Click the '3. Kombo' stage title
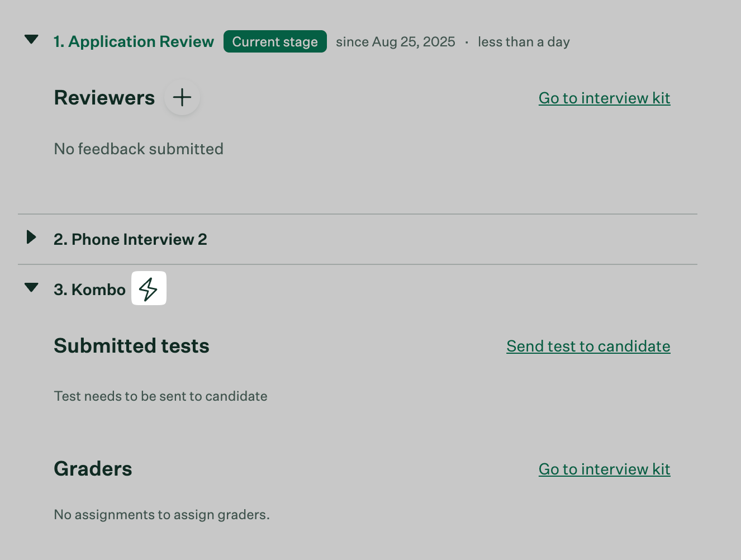Screen dimensions: 741x560 (x=89, y=290)
